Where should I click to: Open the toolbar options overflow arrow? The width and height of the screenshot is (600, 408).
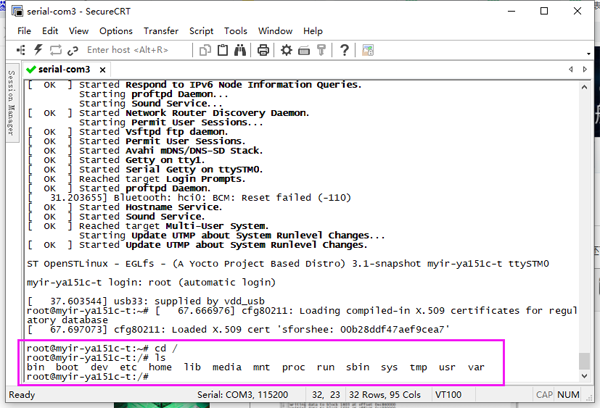pyautogui.click(x=589, y=54)
